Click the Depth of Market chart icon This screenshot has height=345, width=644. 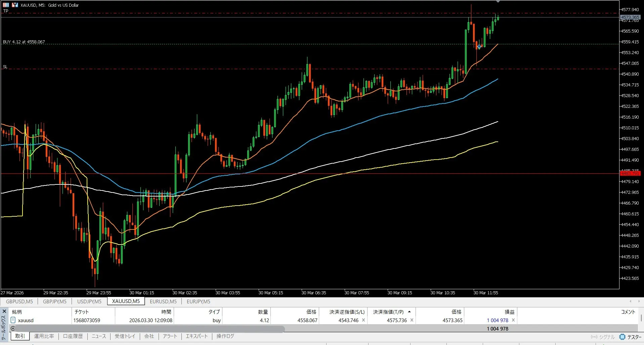click(15, 5)
